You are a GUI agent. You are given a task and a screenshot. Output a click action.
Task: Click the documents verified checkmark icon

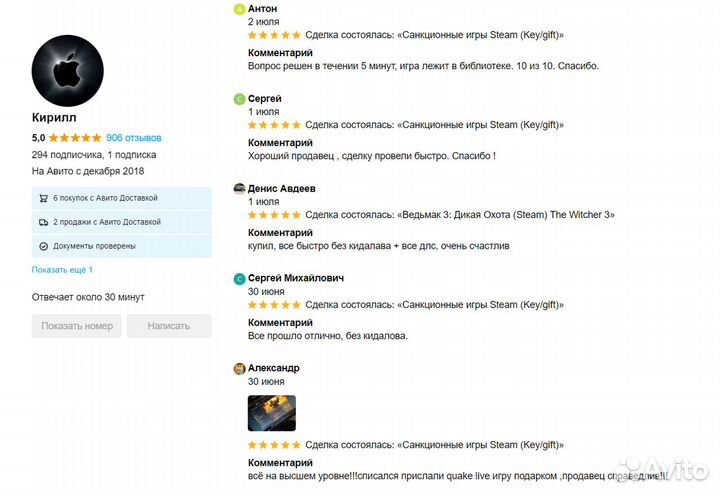pos(43,246)
